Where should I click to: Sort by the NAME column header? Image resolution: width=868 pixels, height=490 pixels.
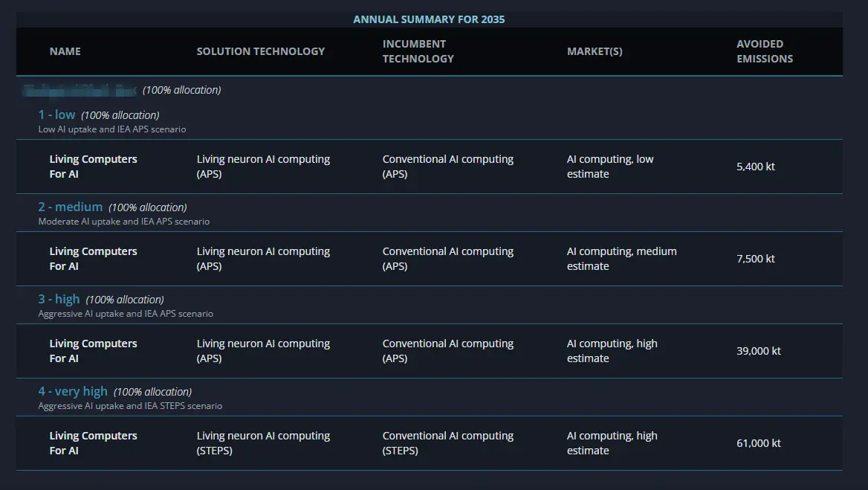pos(65,51)
